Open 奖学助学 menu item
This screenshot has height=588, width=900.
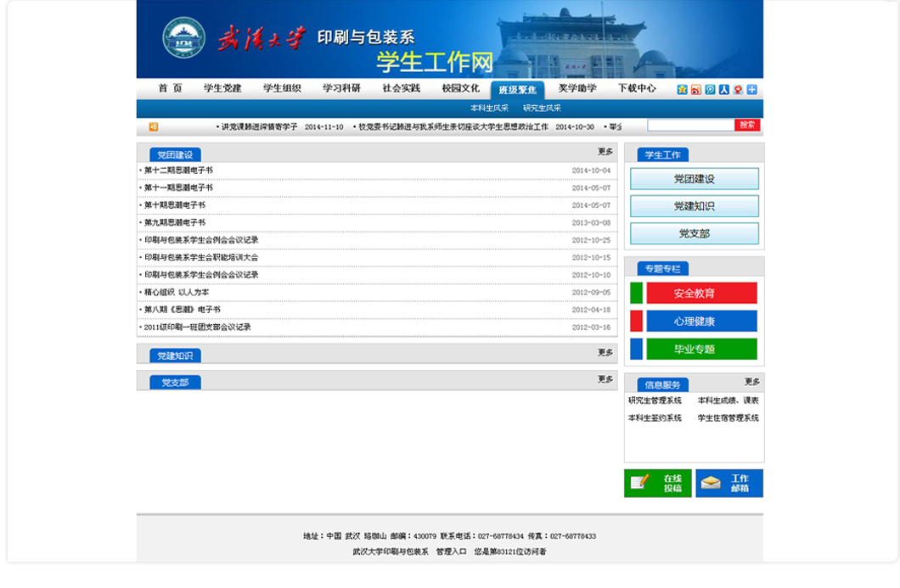(x=577, y=88)
